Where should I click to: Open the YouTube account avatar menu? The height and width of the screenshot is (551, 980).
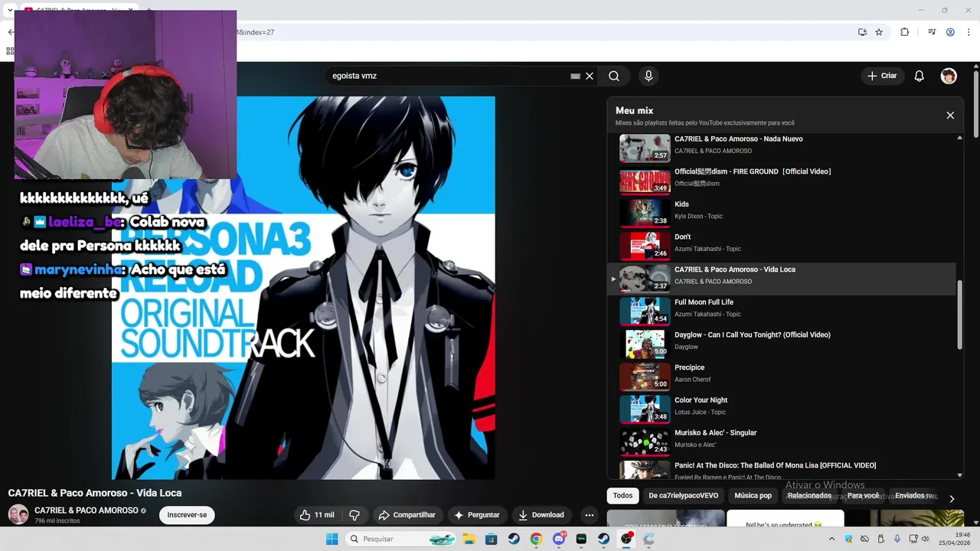[x=949, y=76]
